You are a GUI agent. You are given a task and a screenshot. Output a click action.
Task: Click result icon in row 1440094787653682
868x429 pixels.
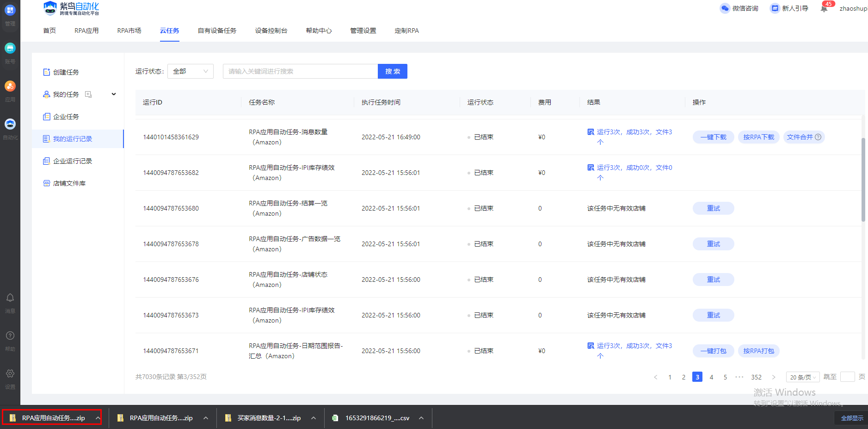coord(591,168)
